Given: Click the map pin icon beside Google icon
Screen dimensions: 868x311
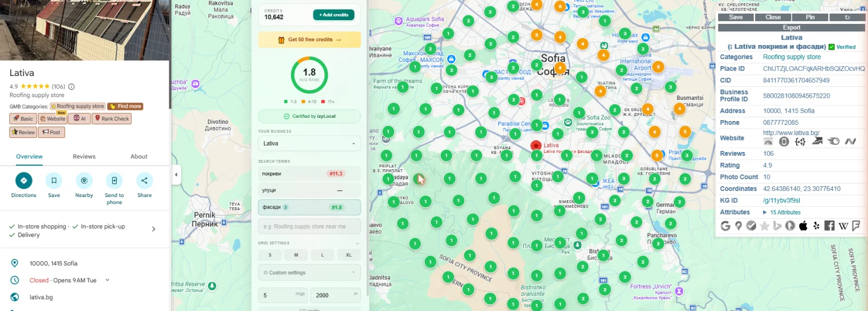Looking at the screenshot, I should [738, 226].
